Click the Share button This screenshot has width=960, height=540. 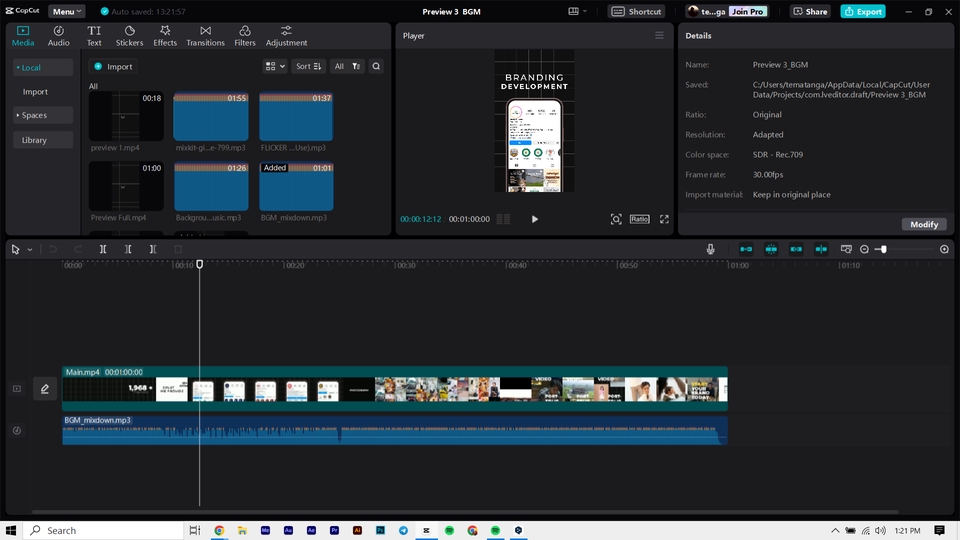(810, 12)
